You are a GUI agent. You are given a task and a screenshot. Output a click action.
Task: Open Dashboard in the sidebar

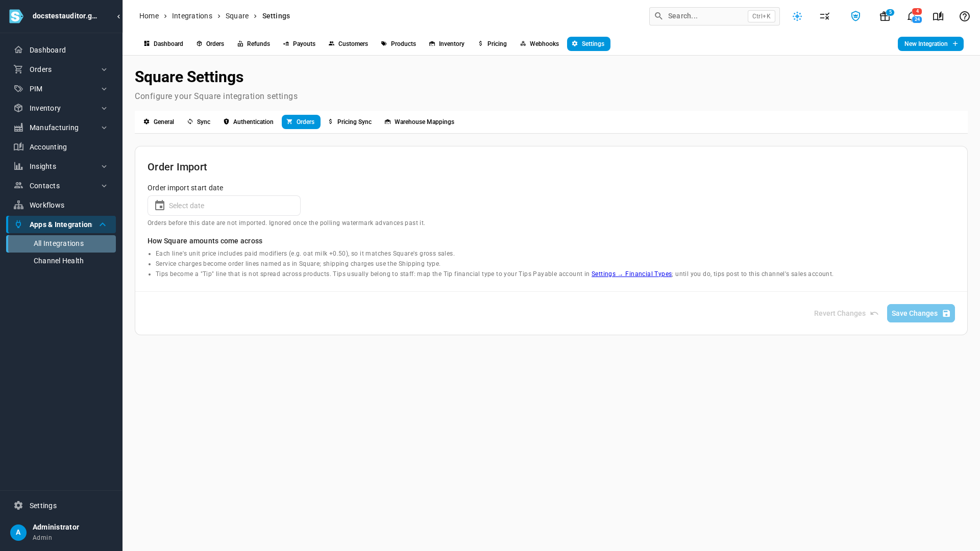(61, 50)
